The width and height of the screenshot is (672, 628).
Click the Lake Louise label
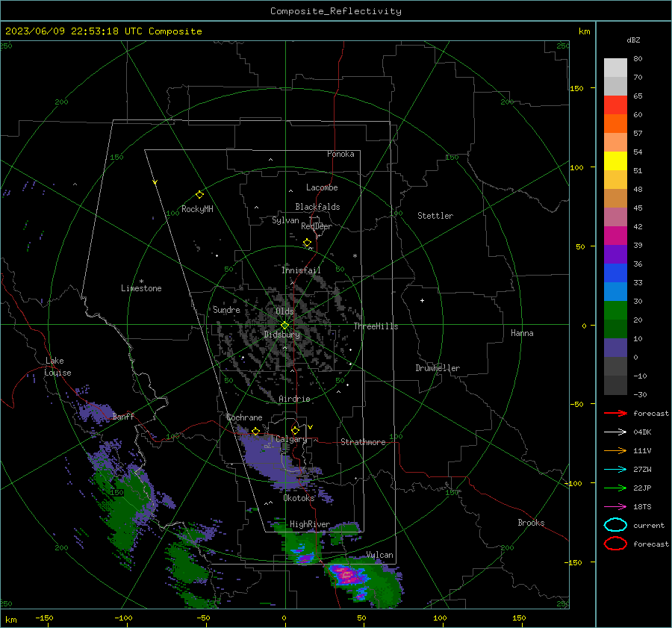57,367
